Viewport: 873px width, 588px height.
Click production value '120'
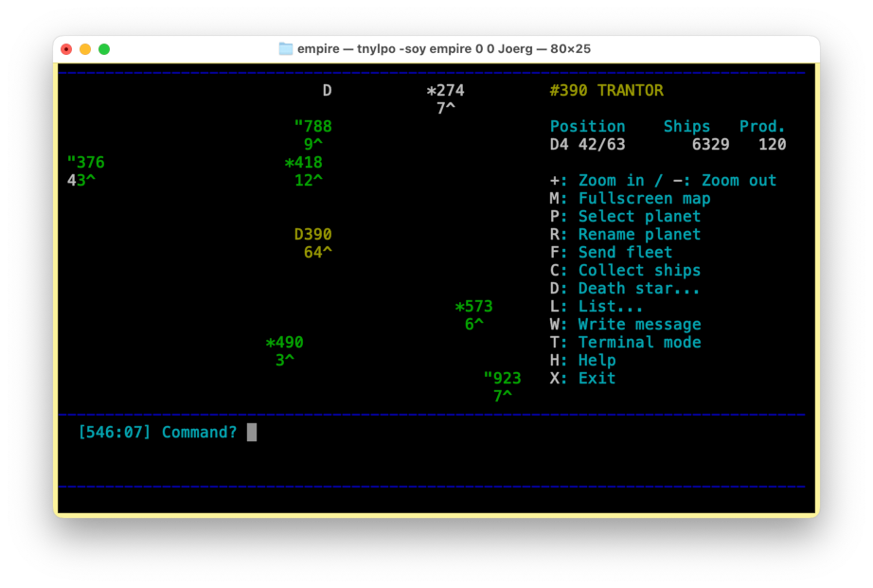point(773,144)
